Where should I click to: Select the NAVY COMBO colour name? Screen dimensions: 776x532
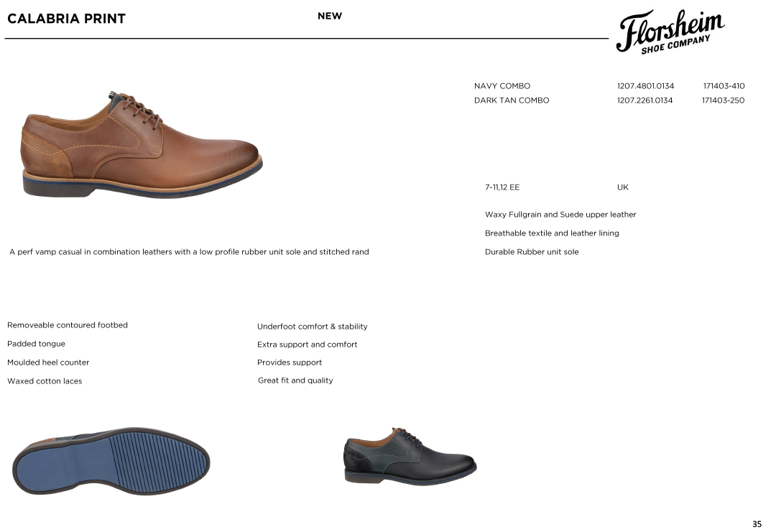tap(502, 86)
